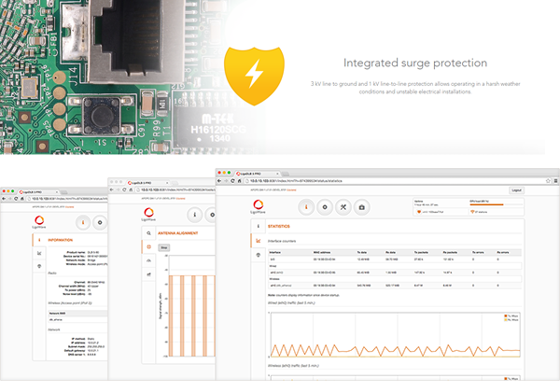Select site survey magnifier tab in Antenna window
Viewport: 560px width, 392px height.
click(x=148, y=233)
